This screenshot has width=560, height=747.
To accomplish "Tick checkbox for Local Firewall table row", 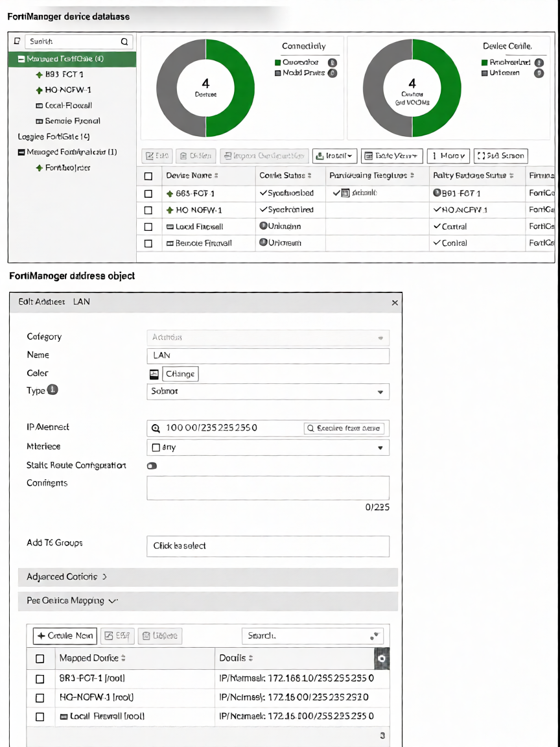I will click(x=148, y=227).
